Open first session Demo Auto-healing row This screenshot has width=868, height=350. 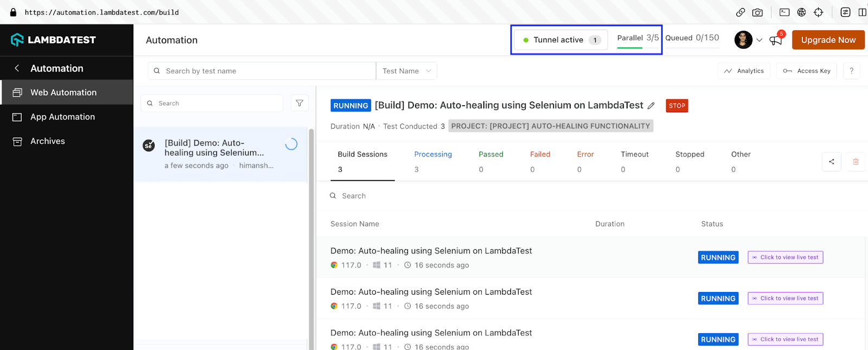[590, 257]
